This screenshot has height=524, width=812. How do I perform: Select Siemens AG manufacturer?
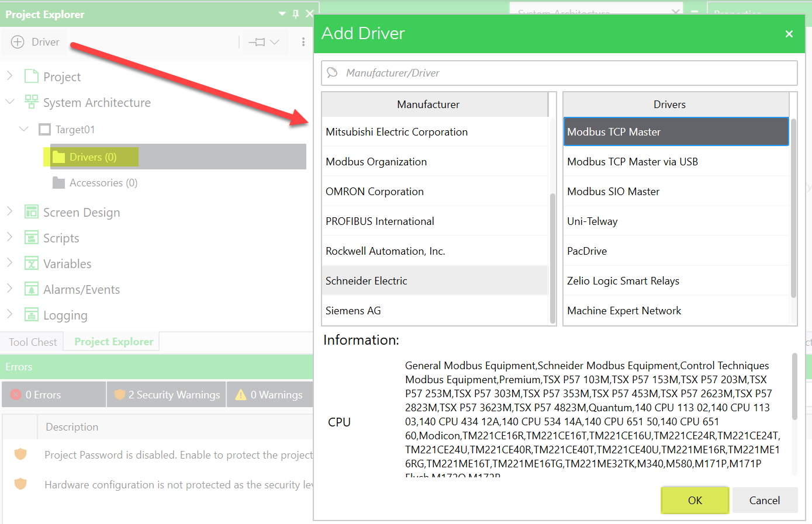435,311
